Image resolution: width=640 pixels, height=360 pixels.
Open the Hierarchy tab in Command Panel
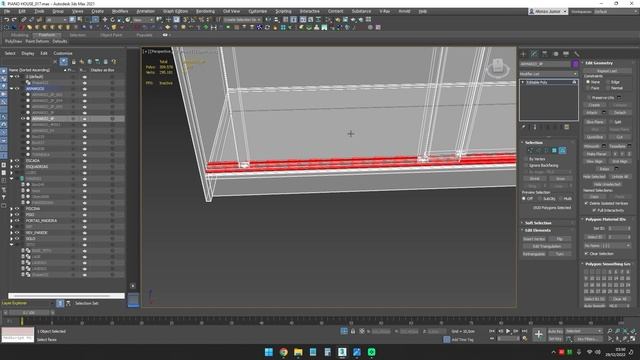click(544, 54)
